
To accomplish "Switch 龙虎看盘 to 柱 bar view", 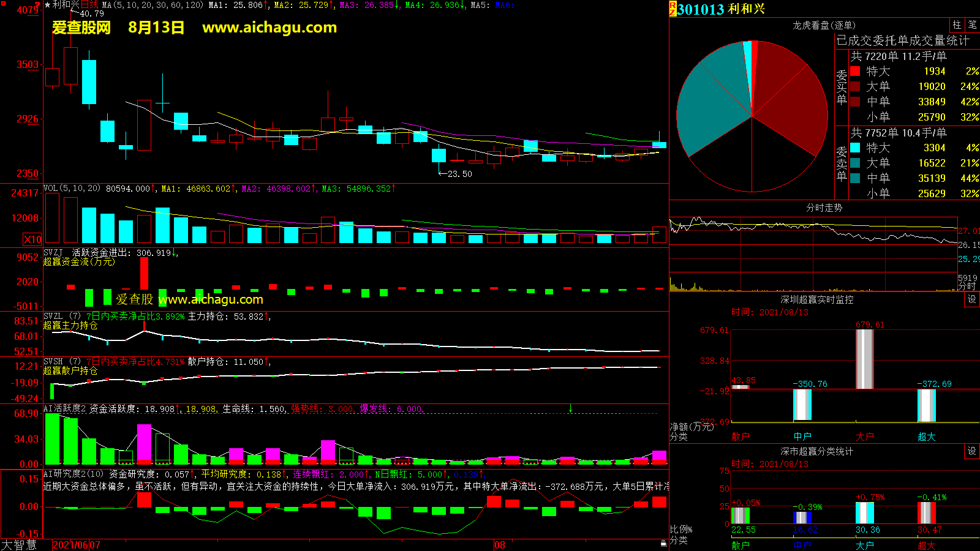I will pos(957,25).
